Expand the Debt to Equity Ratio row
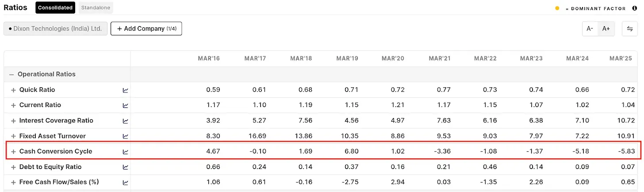This screenshot has width=644, height=192. (13, 167)
